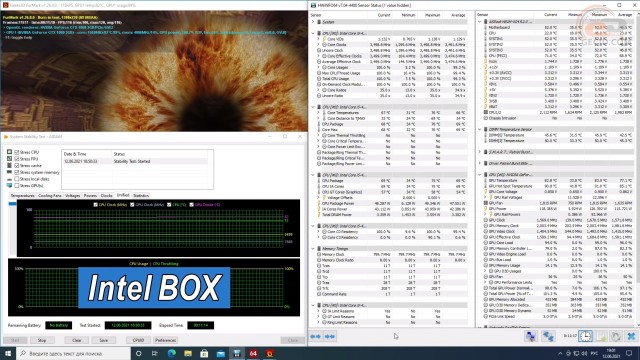Show hidden tray icons chevron

coord(560,353)
